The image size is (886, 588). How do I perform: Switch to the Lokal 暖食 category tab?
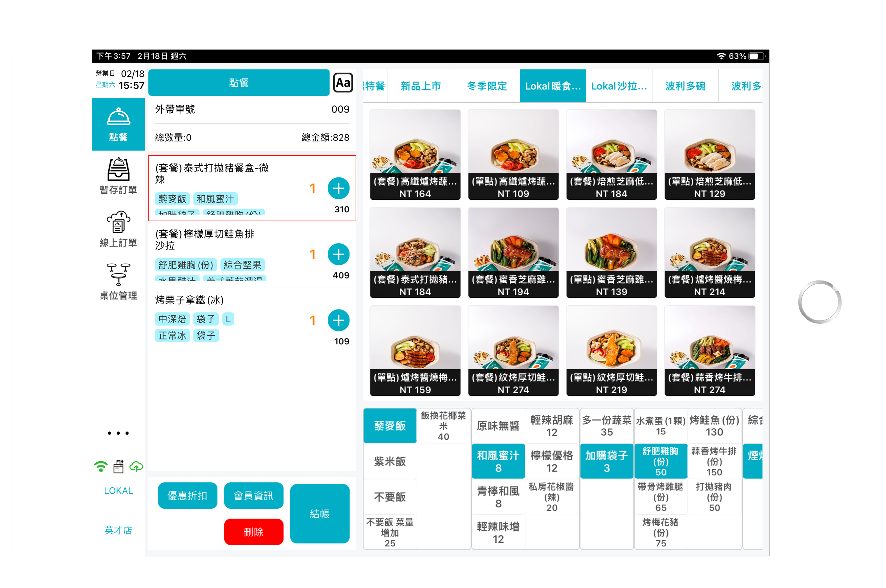tap(553, 86)
